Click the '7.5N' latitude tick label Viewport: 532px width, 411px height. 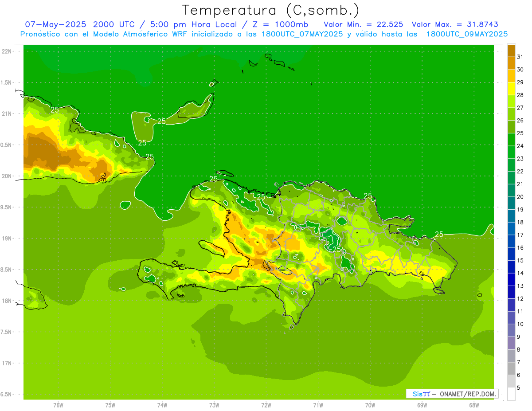7,332
